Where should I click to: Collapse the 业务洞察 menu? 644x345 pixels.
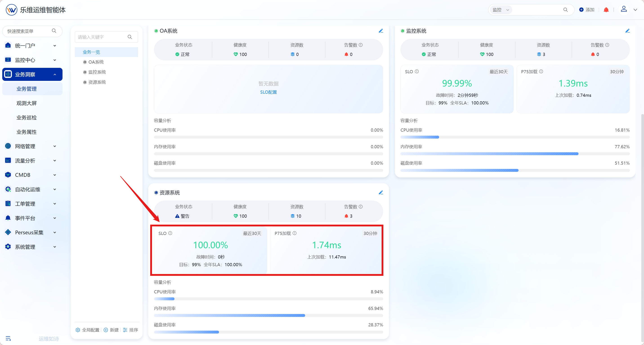(x=32, y=74)
